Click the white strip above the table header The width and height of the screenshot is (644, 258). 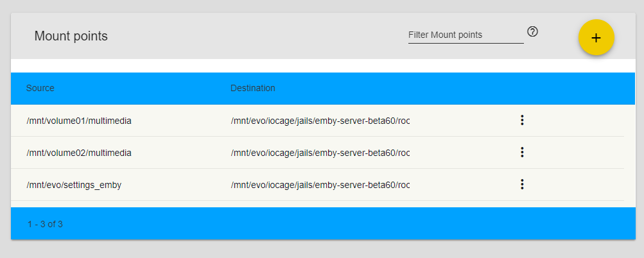(321, 65)
